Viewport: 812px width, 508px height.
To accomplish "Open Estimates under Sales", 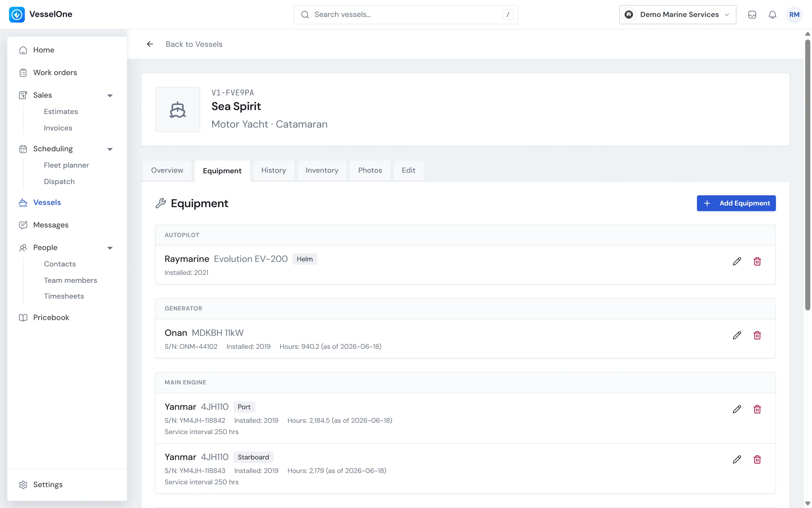I will click(x=61, y=111).
